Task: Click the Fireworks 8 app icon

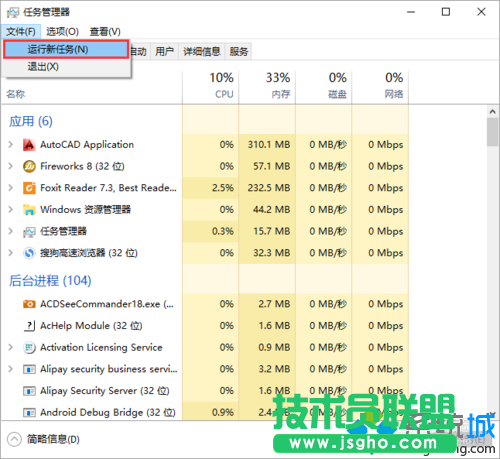Action: point(29,166)
